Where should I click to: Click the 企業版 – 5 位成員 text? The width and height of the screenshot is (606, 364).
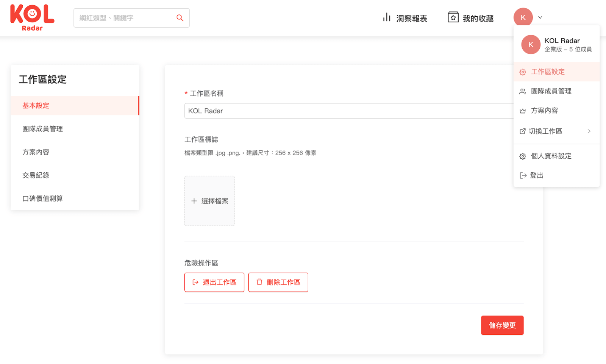point(568,50)
